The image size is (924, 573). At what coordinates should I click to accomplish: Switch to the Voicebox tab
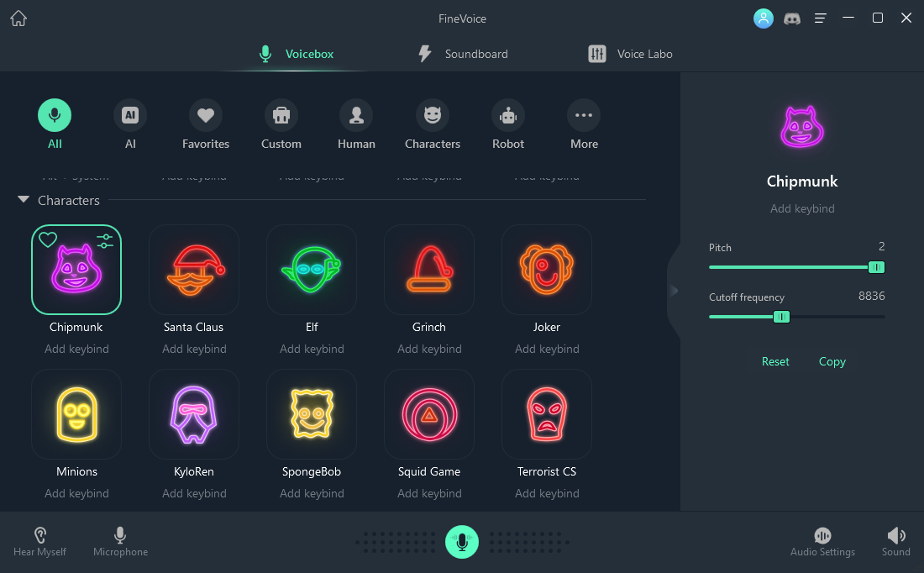[297, 54]
